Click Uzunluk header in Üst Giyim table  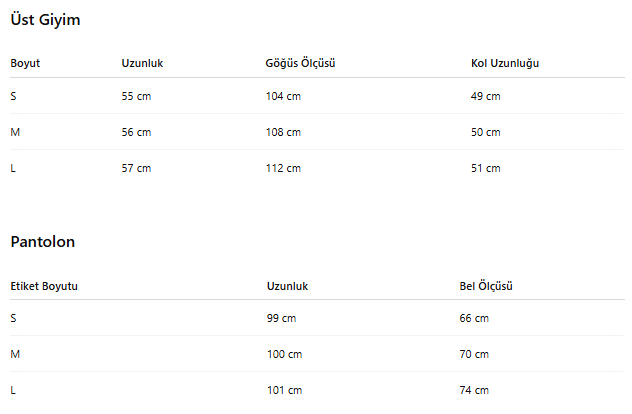coord(142,63)
